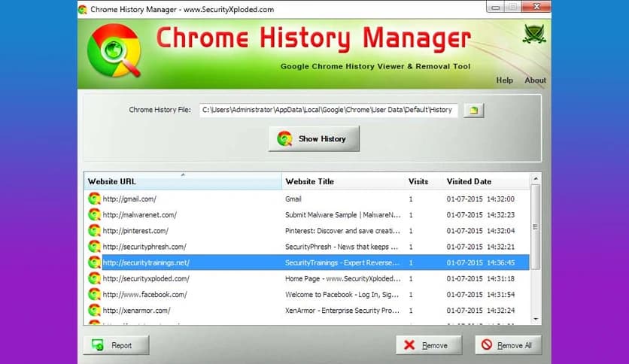Click visited date 01-07-2015 14:31:18
The height and width of the screenshot is (364, 629).
click(481, 278)
